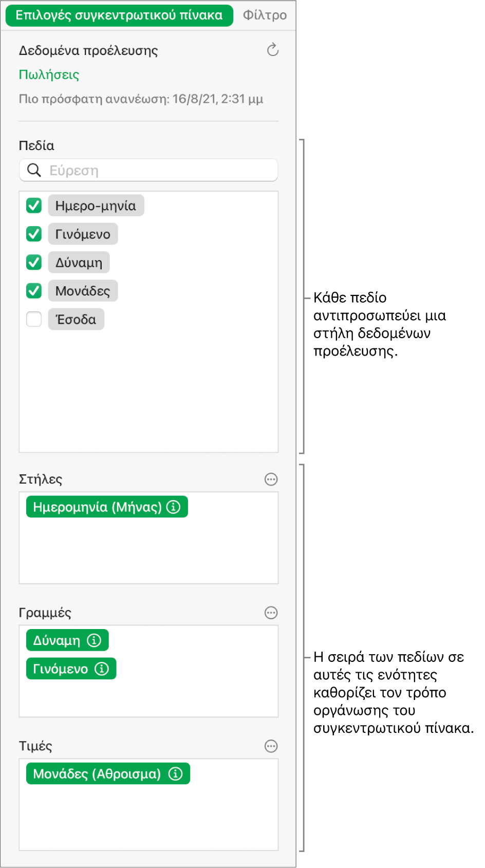485x868 pixels.
Task: Enable the Έσοδα field checkbox
Action: (x=34, y=319)
